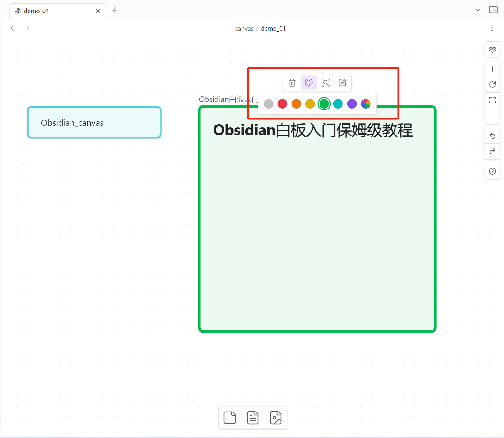Expand the tab list dropdown chevron
The image size is (504, 438).
(478, 10)
